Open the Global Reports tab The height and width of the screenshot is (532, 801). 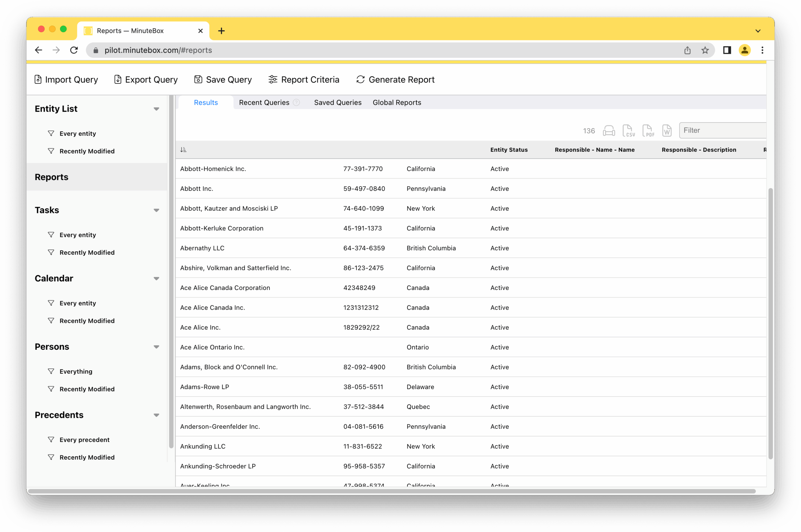(x=396, y=103)
